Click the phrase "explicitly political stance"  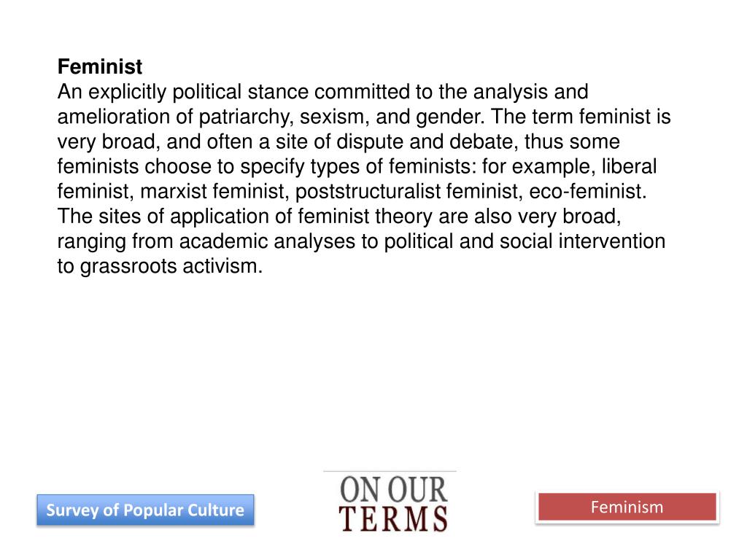click(198, 93)
